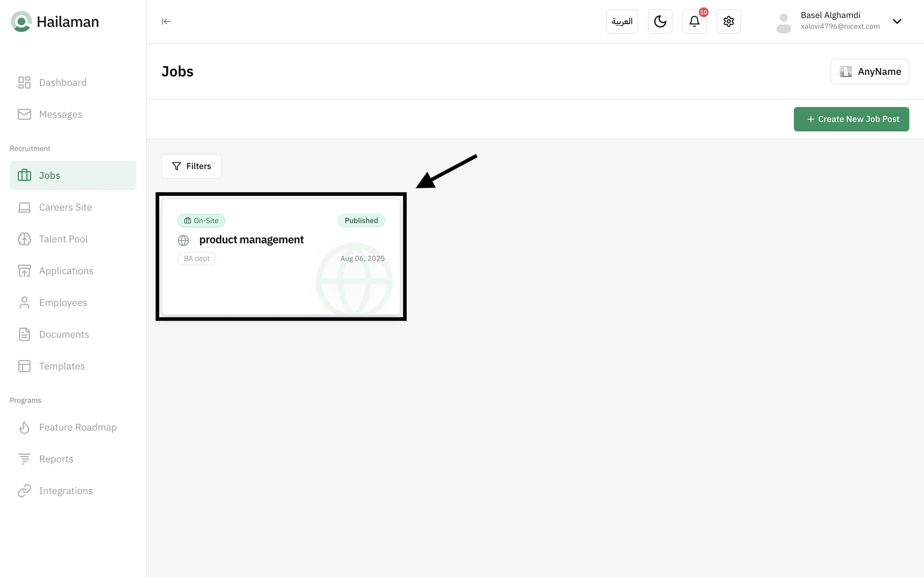
Task: Open the AnyName company selector
Action: [869, 72]
